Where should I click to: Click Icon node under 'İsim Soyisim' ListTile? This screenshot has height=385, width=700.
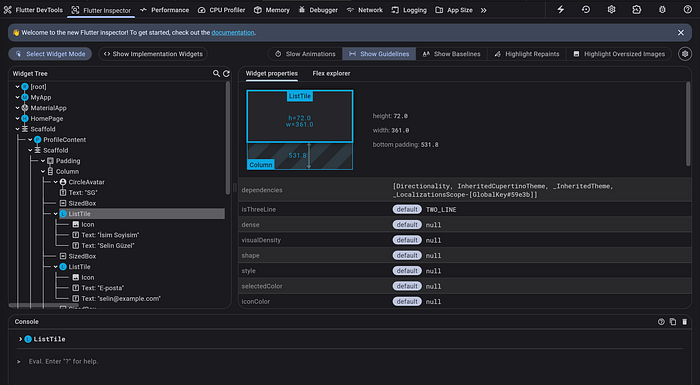[x=83, y=224]
